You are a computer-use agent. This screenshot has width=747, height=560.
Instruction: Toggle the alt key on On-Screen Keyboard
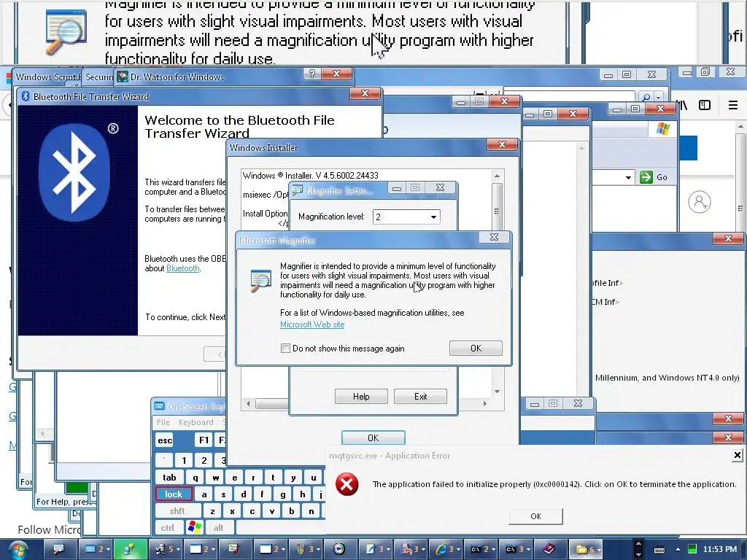click(218, 528)
